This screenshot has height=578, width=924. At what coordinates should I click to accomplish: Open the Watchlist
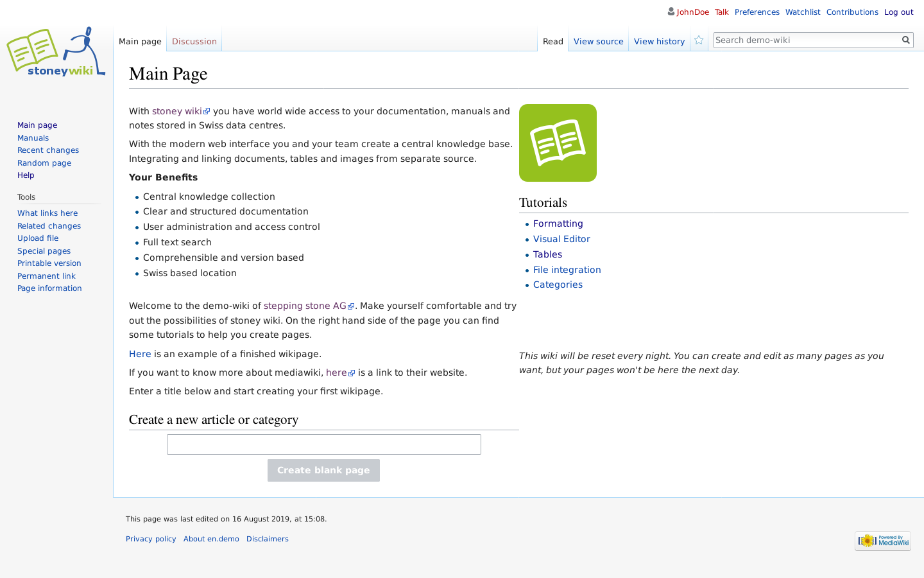click(803, 12)
